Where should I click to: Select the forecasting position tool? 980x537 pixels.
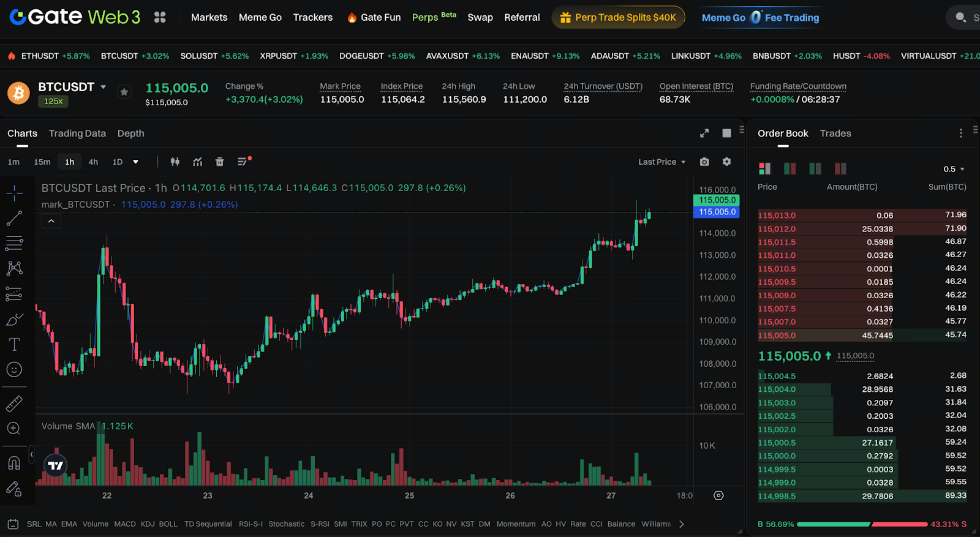14,294
